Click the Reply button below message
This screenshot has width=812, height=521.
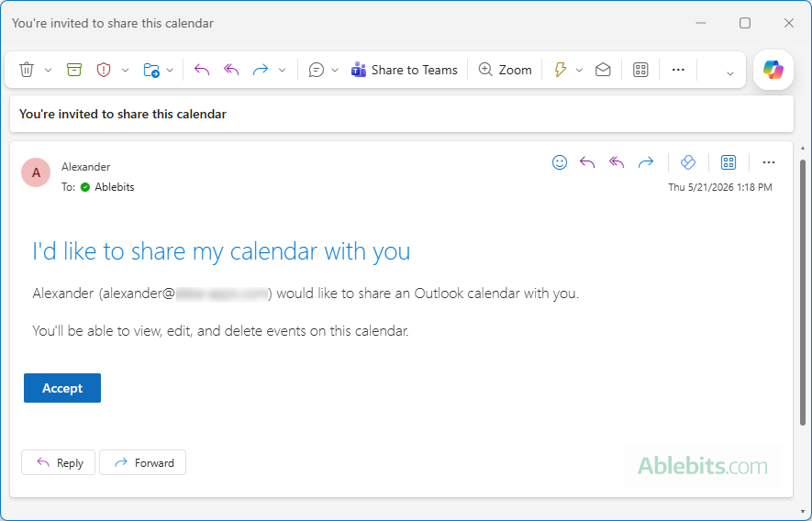point(58,462)
